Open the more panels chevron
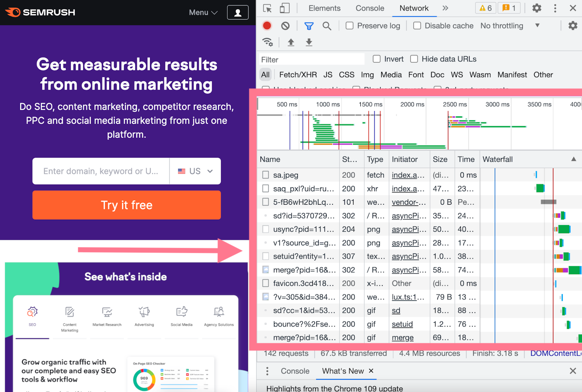The image size is (582, 392). click(445, 8)
